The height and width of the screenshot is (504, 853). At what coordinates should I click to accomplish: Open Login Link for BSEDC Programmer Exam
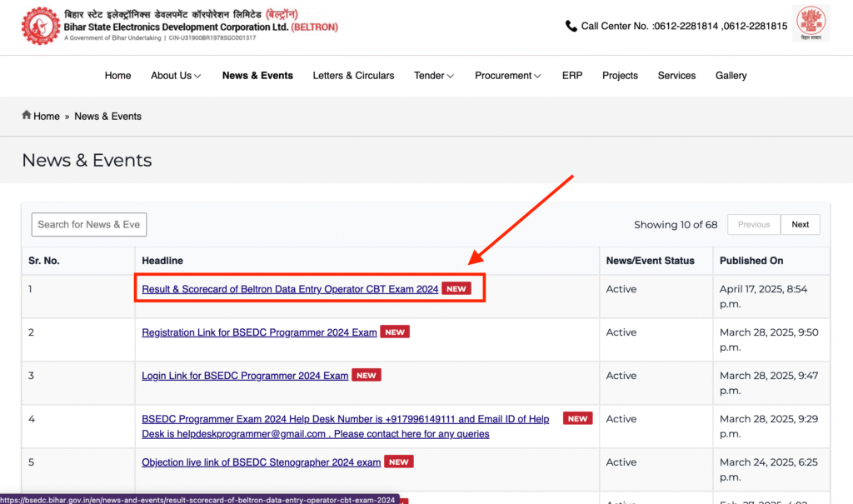pos(245,376)
